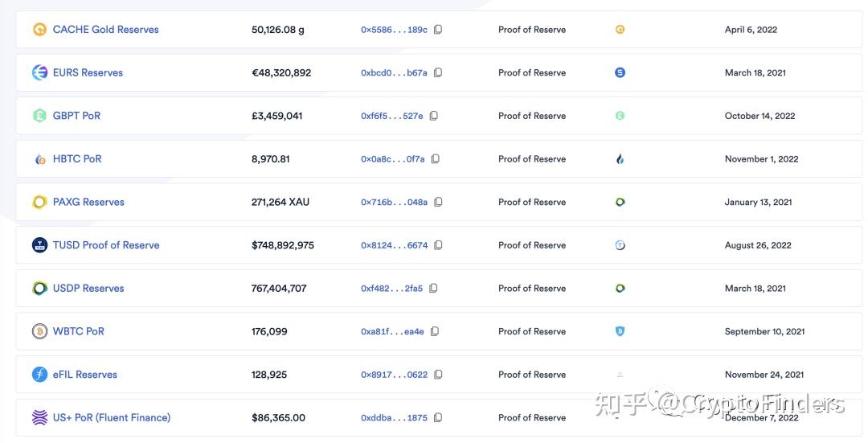Screen dimensions: 868x443
Task: Copy the eFIL Reserves address 0x8917...0622
Action: click(x=438, y=375)
